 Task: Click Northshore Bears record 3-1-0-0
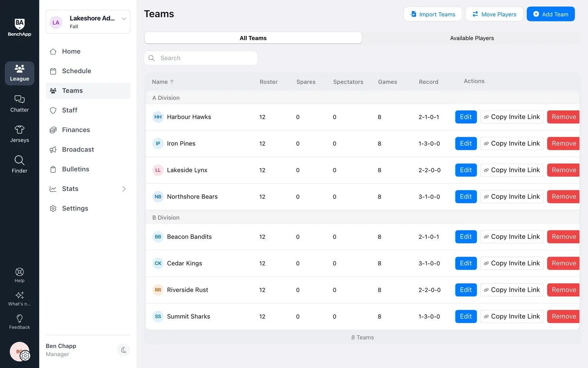pyautogui.click(x=429, y=197)
